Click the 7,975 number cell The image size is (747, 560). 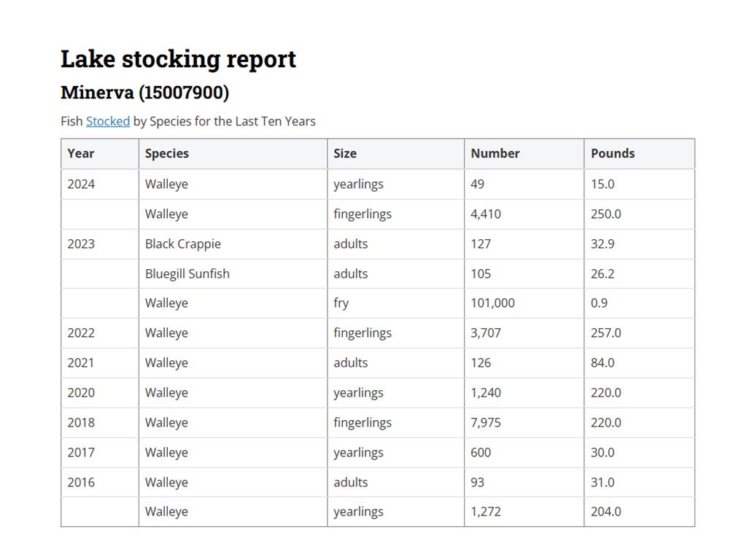click(x=486, y=422)
